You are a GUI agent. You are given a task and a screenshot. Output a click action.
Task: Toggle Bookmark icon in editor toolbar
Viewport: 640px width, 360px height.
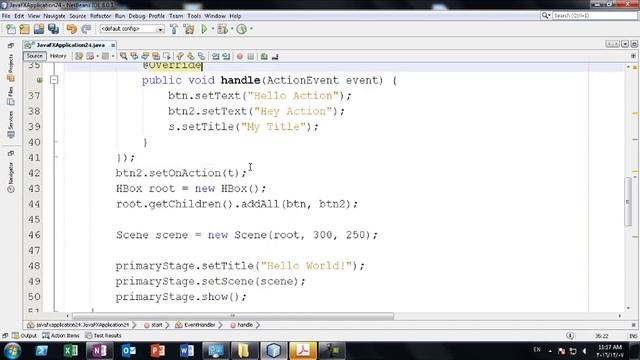202,56
